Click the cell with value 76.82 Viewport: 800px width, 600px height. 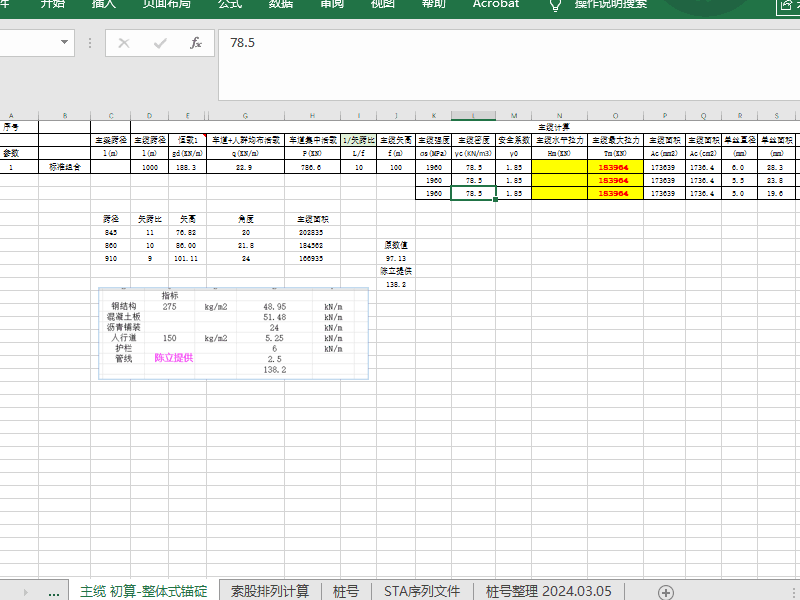click(187, 232)
